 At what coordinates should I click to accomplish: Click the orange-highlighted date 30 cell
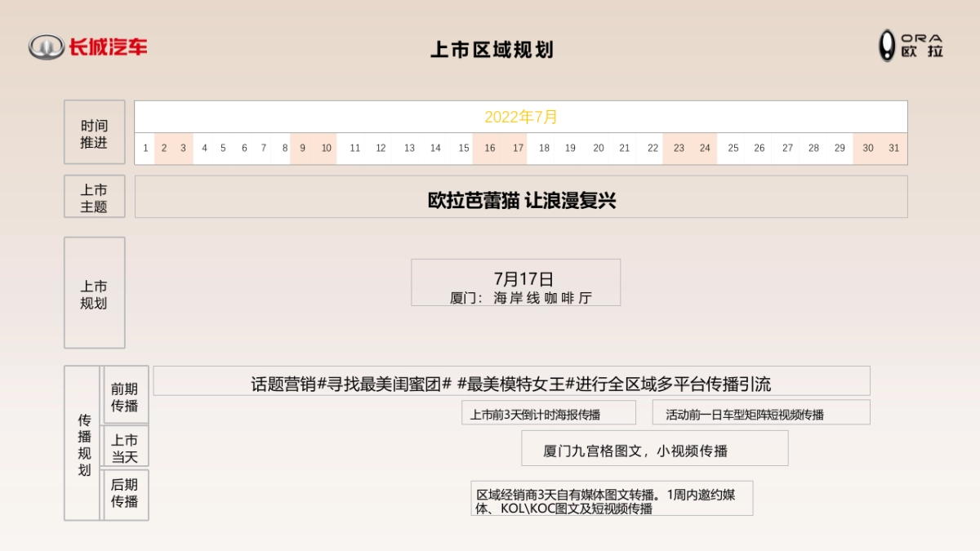click(x=867, y=149)
